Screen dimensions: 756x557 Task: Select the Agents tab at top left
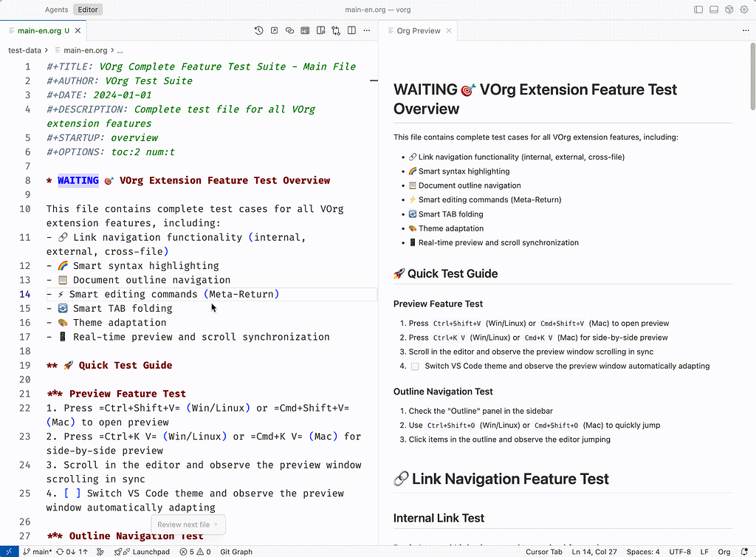(x=56, y=10)
